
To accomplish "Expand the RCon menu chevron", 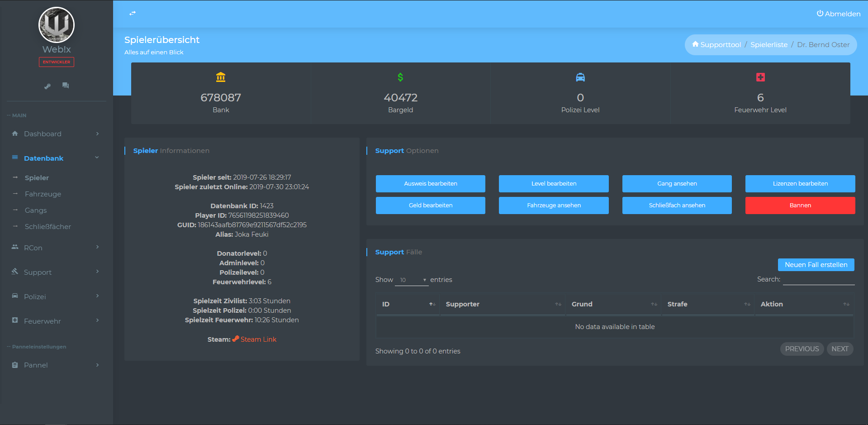I will coord(97,247).
